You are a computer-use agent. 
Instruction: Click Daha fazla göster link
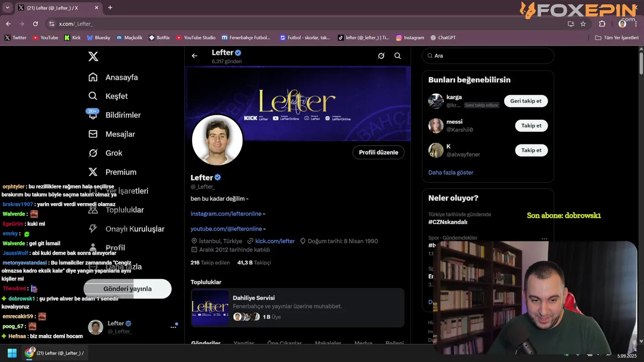[x=451, y=172]
